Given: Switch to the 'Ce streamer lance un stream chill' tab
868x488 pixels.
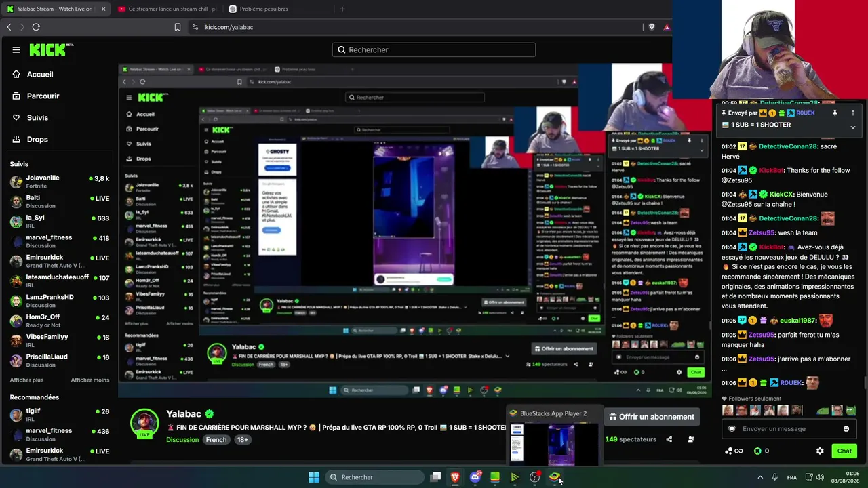Looking at the screenshot, I should point(167,9).
